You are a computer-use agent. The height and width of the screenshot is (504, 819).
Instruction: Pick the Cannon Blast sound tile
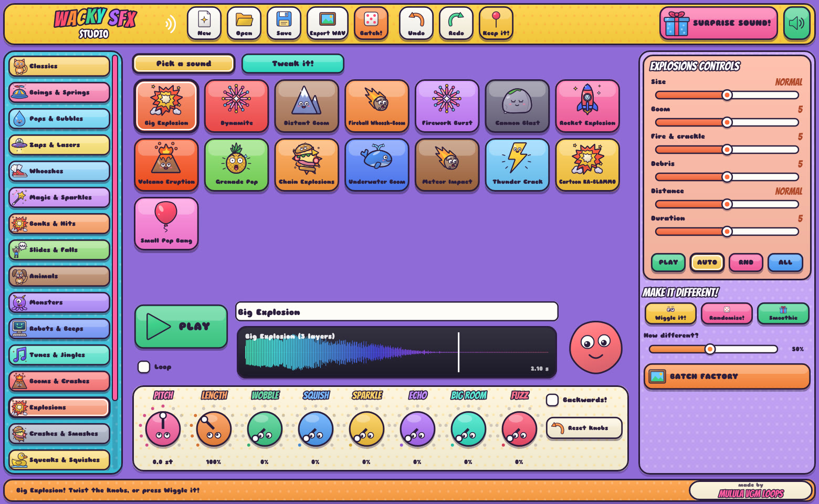click(517, 106)
